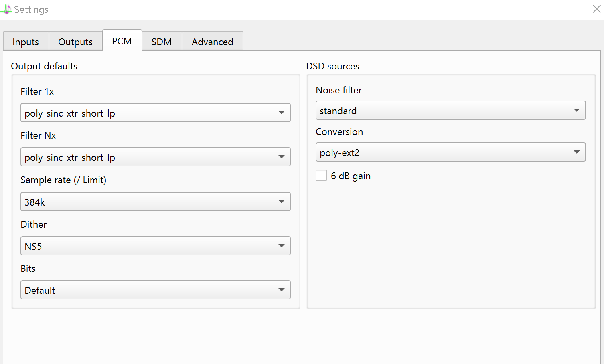Close the Settings window
This screenshot has width=604, height=364.
[x=596, y=9]
